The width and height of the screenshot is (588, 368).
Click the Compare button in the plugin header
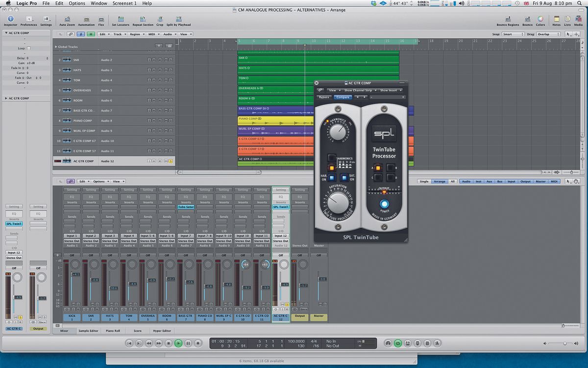(342, 97)
